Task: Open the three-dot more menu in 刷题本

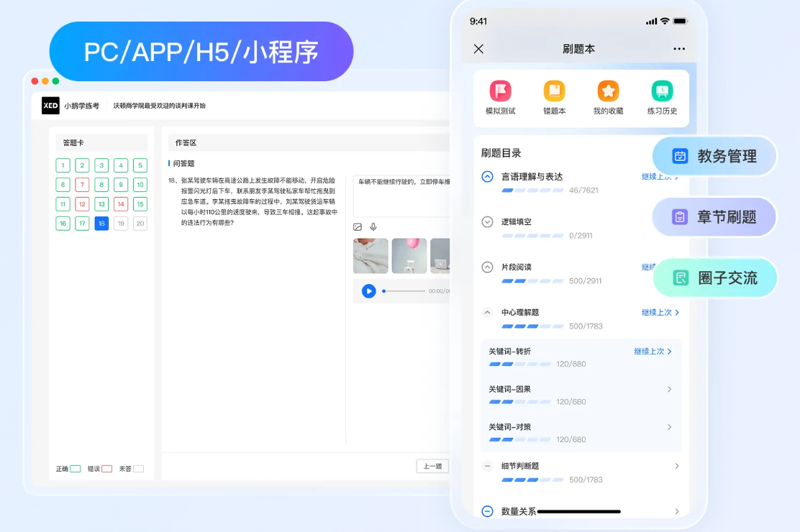Action: pyautogui.click(x=679, y=49)
